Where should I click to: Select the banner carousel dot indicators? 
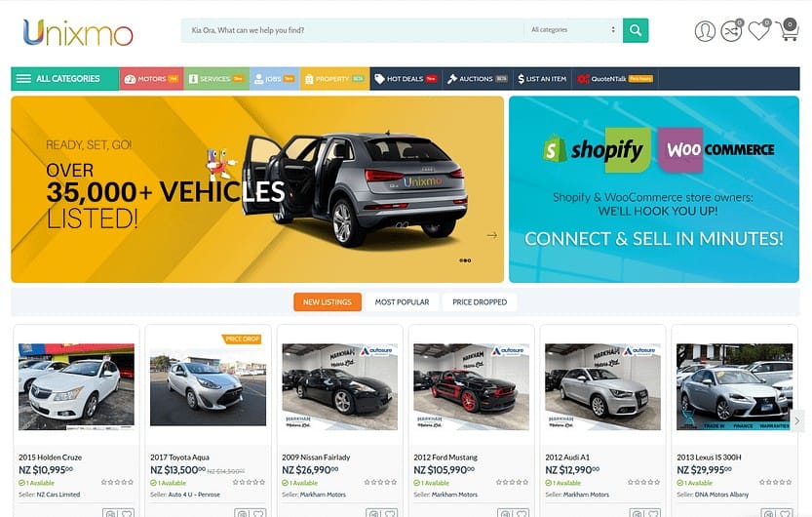coord(465,260)
